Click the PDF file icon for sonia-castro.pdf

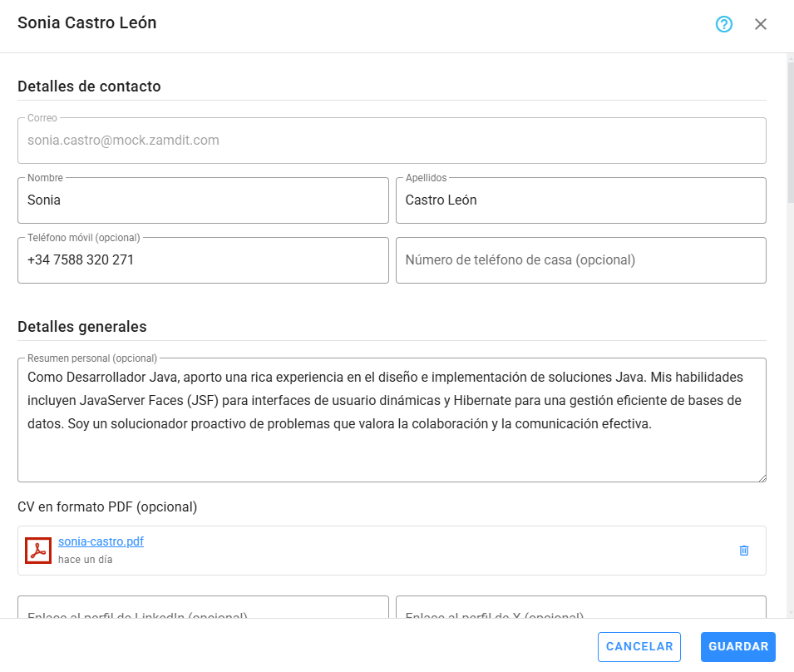[x=38, y=550]
